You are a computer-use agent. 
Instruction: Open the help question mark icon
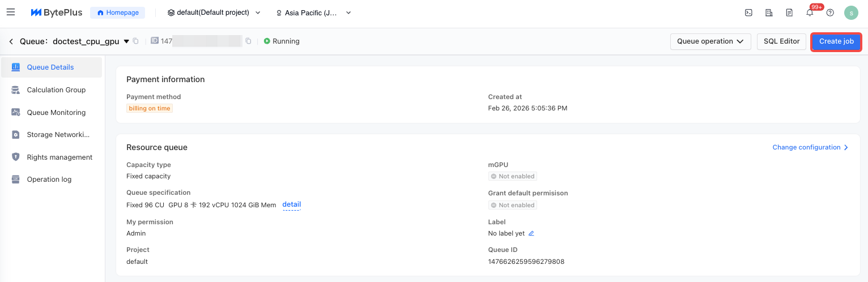pyautogui.click(x=830, y=12)
